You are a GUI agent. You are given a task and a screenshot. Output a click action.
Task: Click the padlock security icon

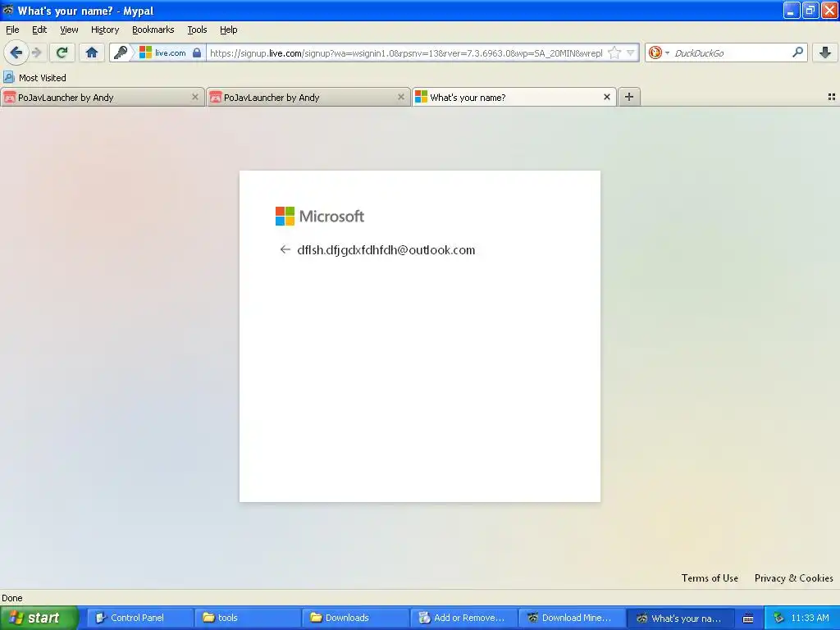click(x=197, y=52)
